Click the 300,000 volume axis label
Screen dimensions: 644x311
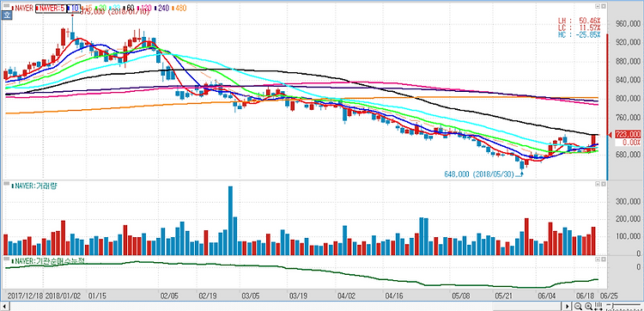(x=629, y=201)
